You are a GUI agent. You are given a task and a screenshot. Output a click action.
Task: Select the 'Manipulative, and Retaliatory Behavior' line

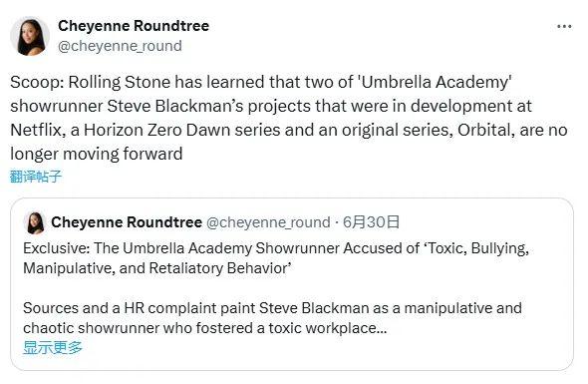(157, 268)
